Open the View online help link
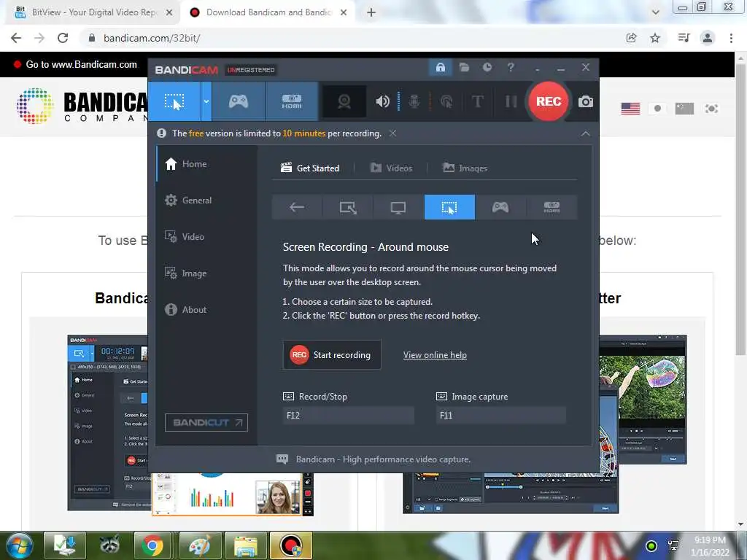747x560 pixels. [435, 355]
